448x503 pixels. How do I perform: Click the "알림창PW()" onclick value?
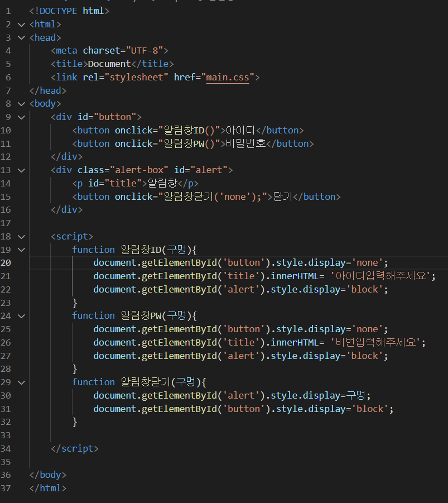point(189,143)
